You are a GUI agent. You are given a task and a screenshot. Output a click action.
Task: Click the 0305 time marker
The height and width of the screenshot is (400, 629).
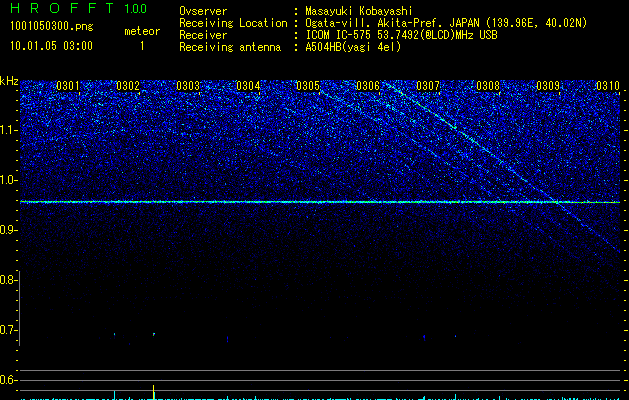tap(308, 86)
